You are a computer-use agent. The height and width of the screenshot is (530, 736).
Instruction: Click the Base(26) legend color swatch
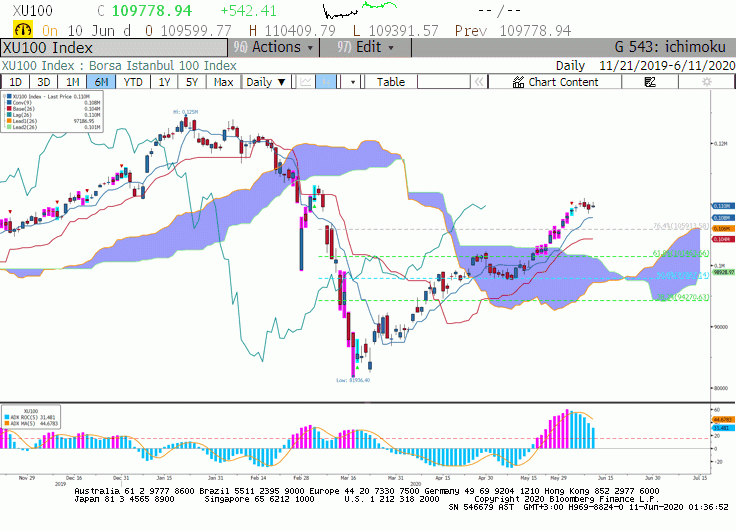[9, 108]
